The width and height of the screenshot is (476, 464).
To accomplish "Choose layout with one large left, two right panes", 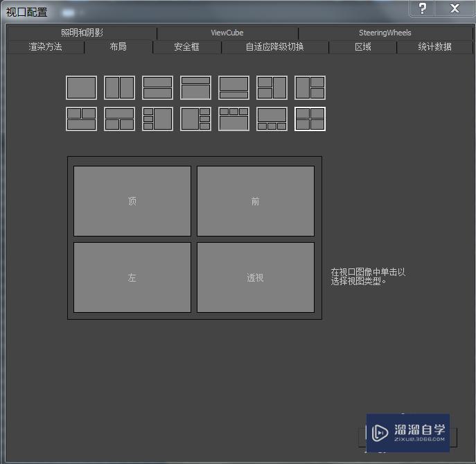I will [310, 88].
